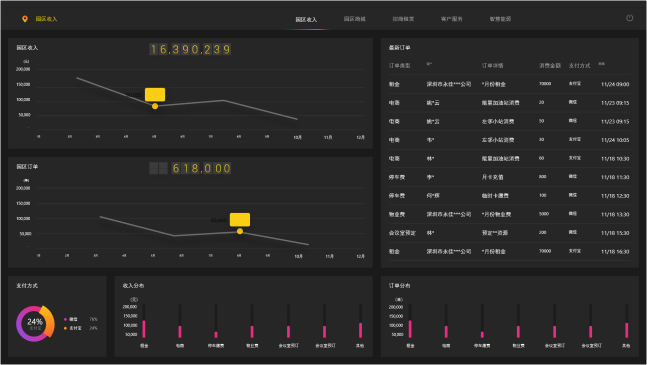
Task: Toggle the 支付宝 legend item in 支付方式
Action: coord(73,328)
